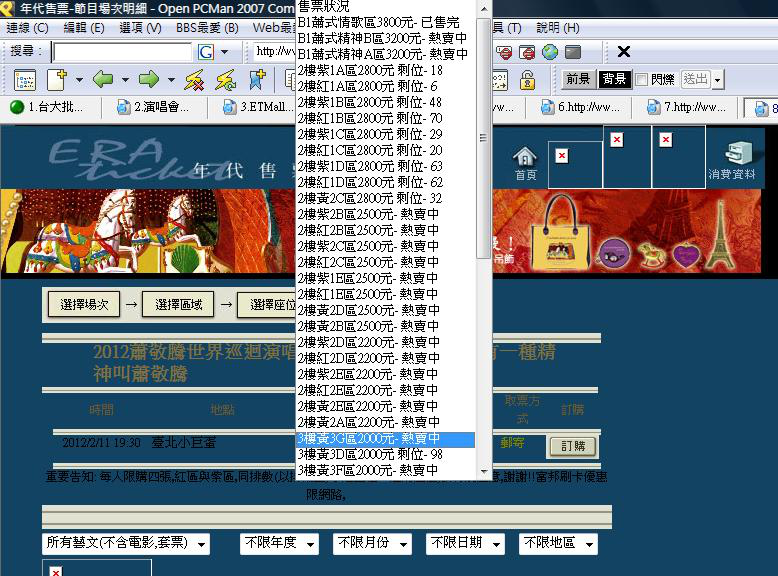Image resolution: width=778 pixels, height=576 pixels.
Task: Click the gray window icon next to the globe
Action: pyautogui.click(x=573, y=52)
